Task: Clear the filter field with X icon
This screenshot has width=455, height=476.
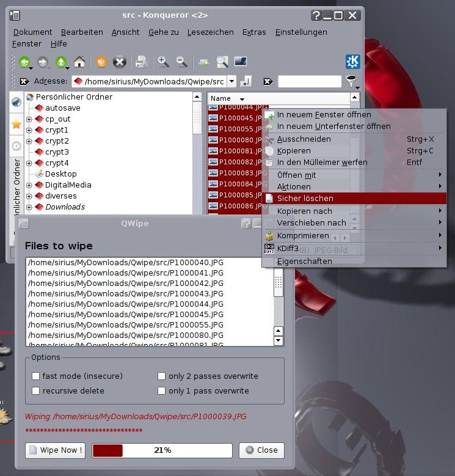Action: 268,82
